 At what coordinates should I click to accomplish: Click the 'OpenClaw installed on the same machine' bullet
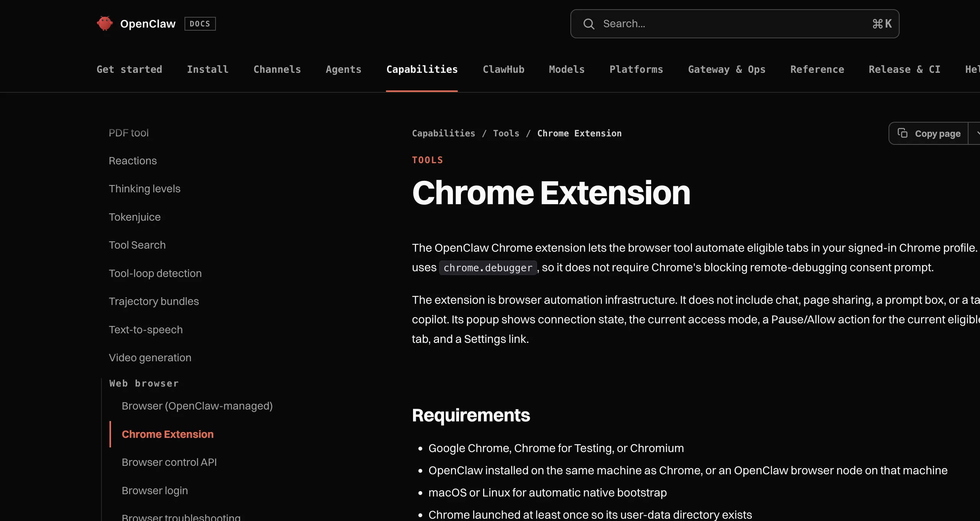(688, 470)
